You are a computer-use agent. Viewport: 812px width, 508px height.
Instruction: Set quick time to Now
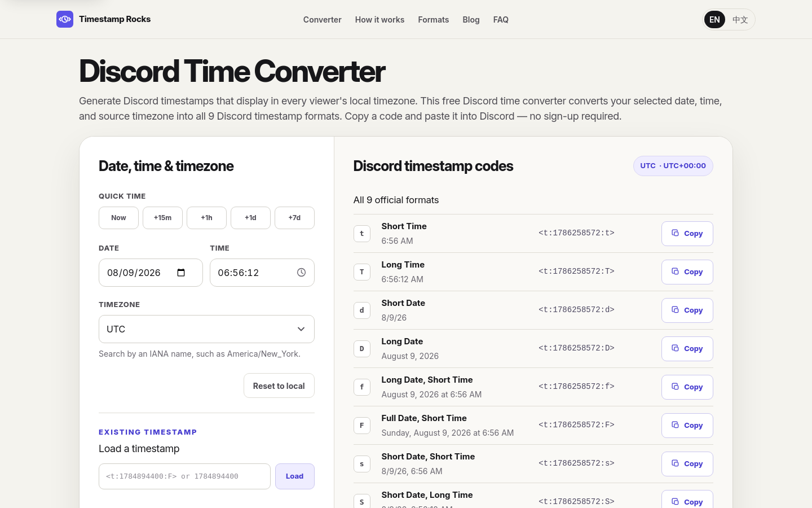(118, 218)
